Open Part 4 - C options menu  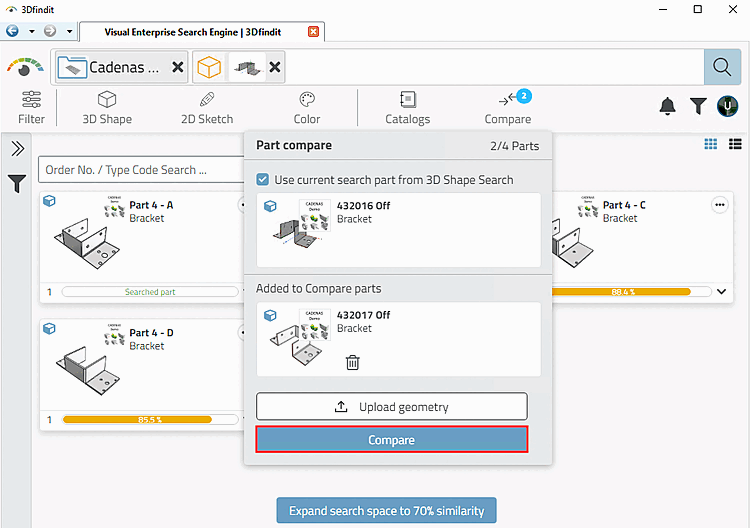pyautogui.click(x=719, y=205)
